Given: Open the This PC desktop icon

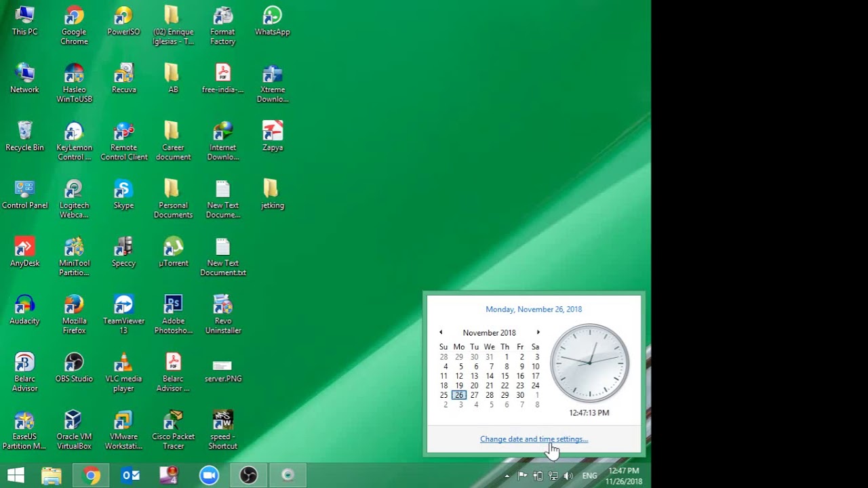Looking at the screenshot, I should point(24,21).
